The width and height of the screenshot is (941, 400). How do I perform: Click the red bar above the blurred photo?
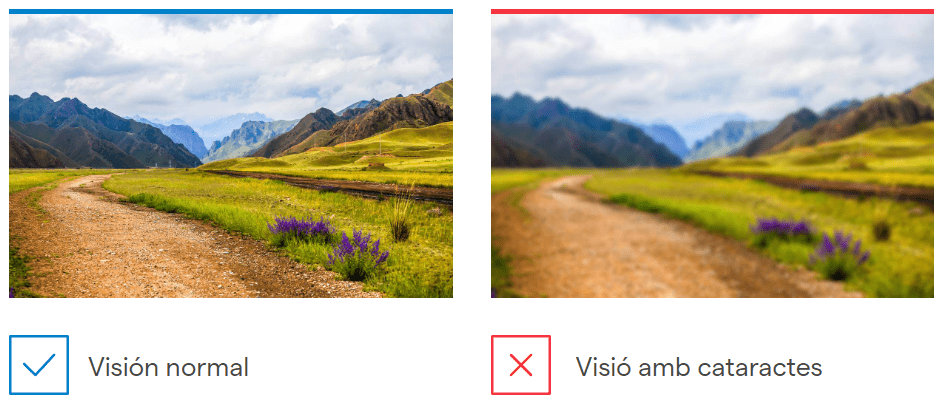point(712,11)
